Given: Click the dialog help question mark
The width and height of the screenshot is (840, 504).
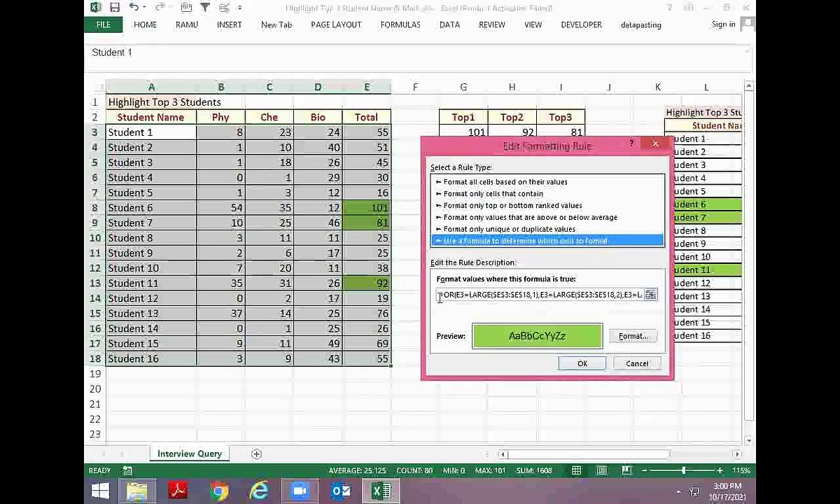Looking at the screenshot, I should 632,143.
